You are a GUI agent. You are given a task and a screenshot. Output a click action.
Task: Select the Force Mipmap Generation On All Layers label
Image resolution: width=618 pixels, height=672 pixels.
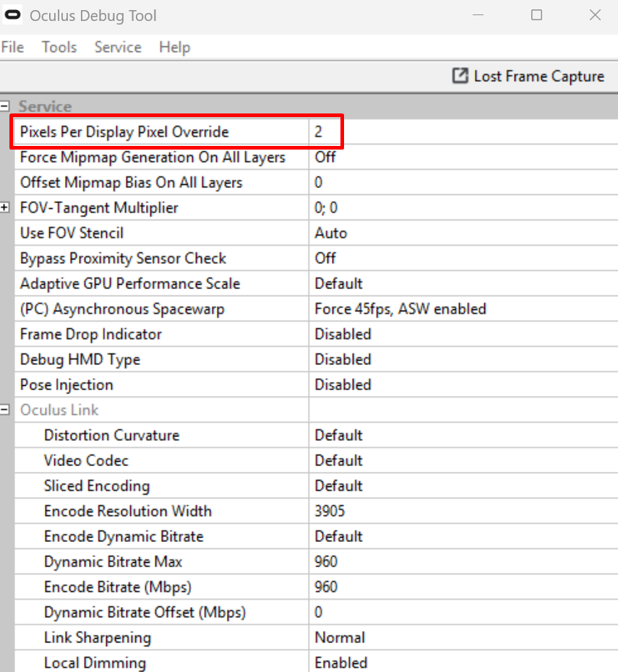point(153,158)
